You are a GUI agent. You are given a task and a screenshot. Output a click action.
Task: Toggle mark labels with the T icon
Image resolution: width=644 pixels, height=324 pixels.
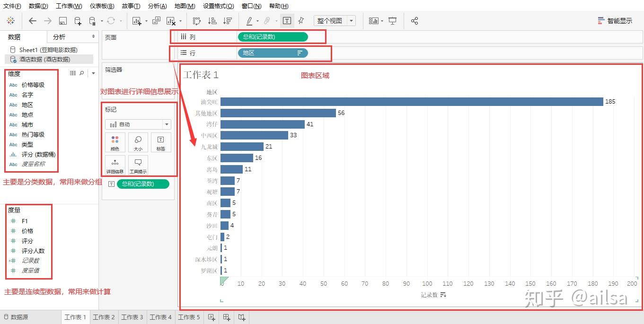coord(287,21)
